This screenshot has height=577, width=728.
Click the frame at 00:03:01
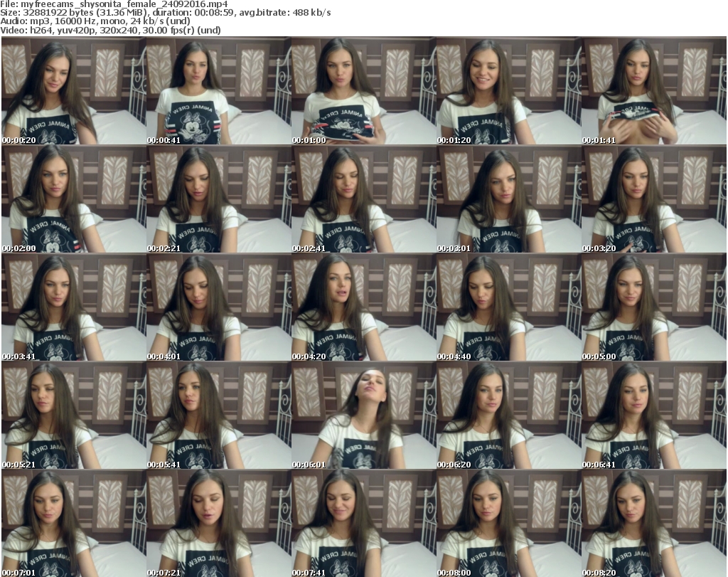pos(508,198)
